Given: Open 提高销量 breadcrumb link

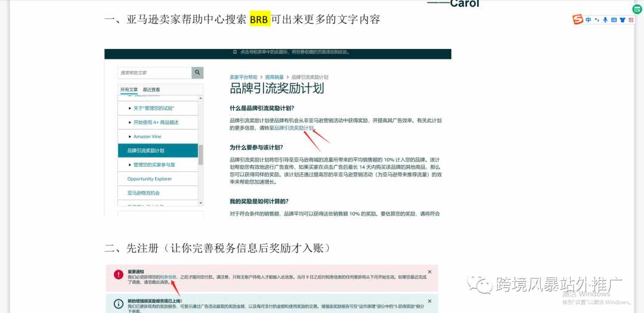Looking at the screenshot, I should click(x=274, y=78).
